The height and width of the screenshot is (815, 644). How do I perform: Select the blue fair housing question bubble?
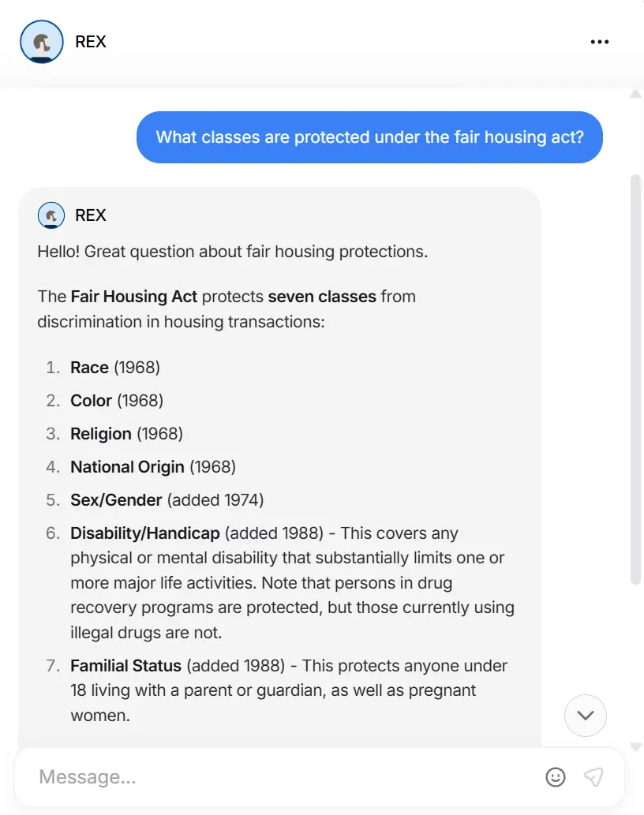(x=369, y=137)
